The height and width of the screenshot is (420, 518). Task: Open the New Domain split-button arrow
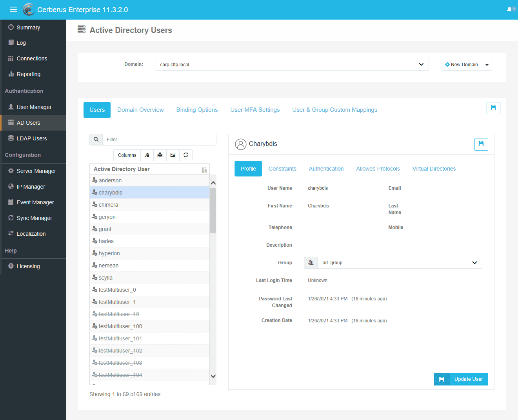tap(487, 65)
